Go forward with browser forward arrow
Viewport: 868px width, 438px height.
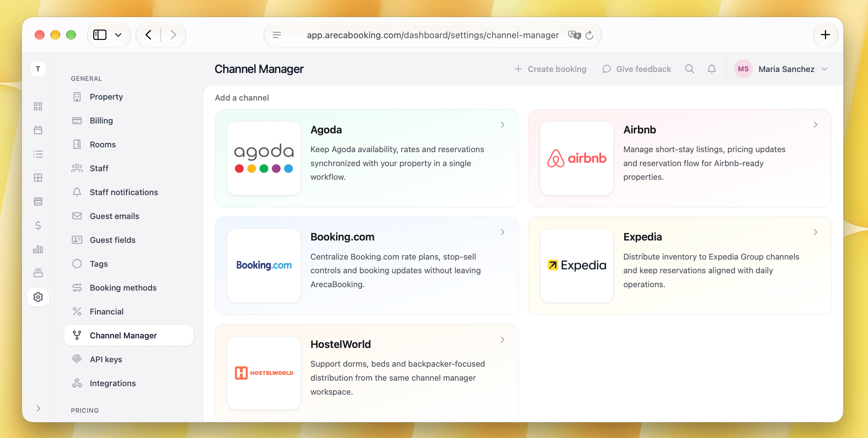click(173, 35)
